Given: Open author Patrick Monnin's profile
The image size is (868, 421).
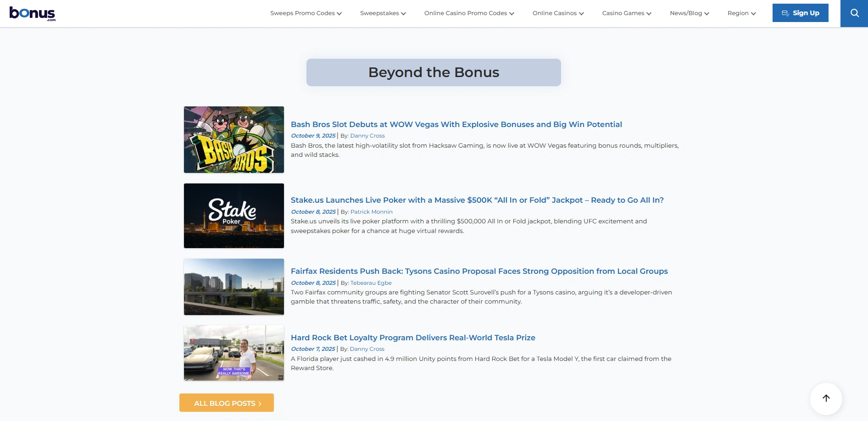Looking at the screenshot, I should coord(372,212).
